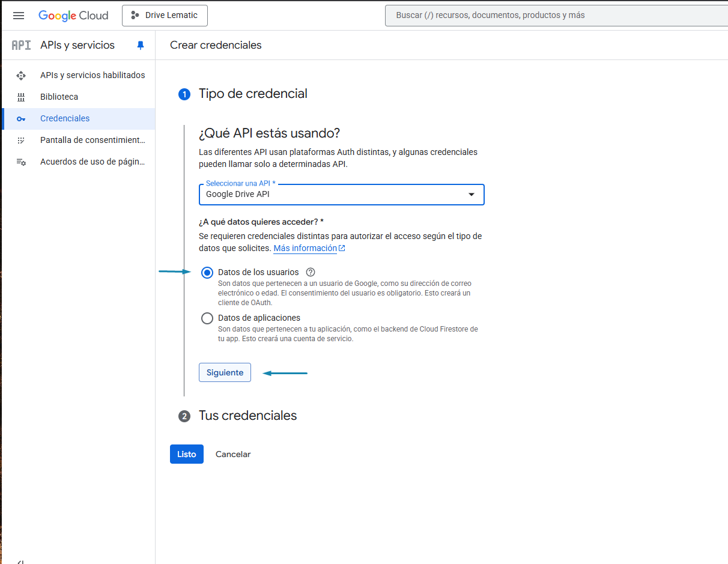
Task: Click the Google Cloud logo
Action: pos(73,16)
